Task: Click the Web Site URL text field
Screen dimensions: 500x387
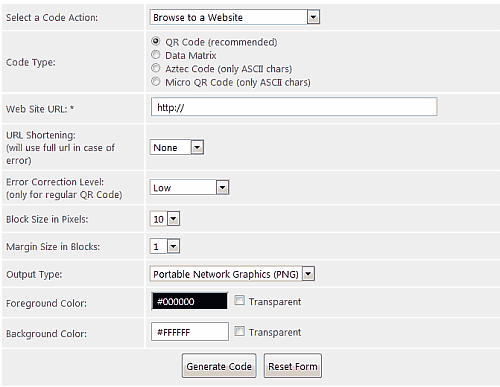Action: click(294, 107)
